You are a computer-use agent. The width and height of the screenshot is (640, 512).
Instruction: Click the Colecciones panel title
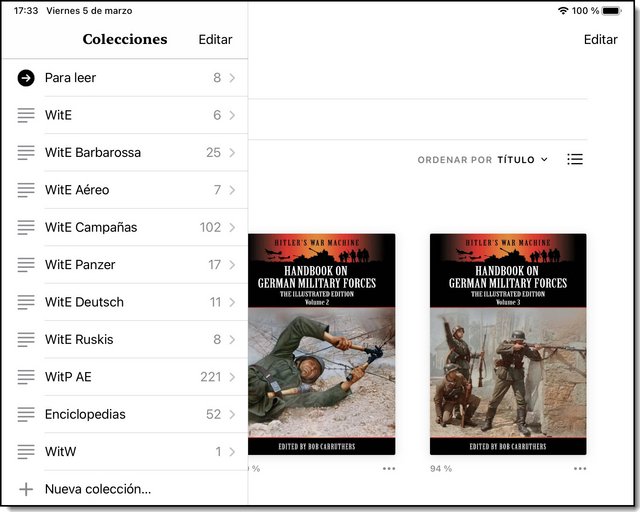tap(125, 39)
